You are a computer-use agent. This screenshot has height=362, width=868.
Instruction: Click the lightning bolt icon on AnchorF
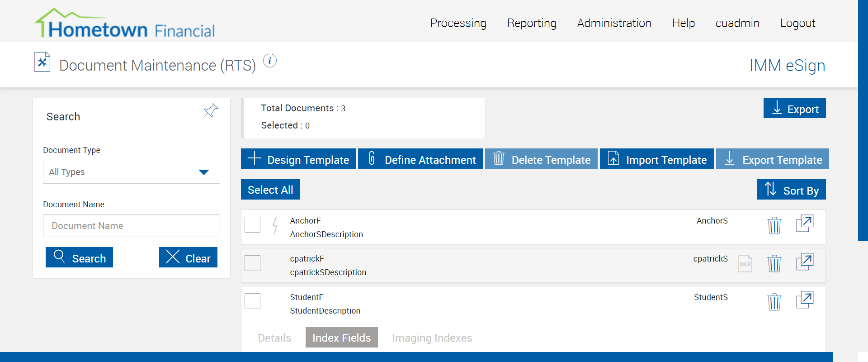pos(274,225)
